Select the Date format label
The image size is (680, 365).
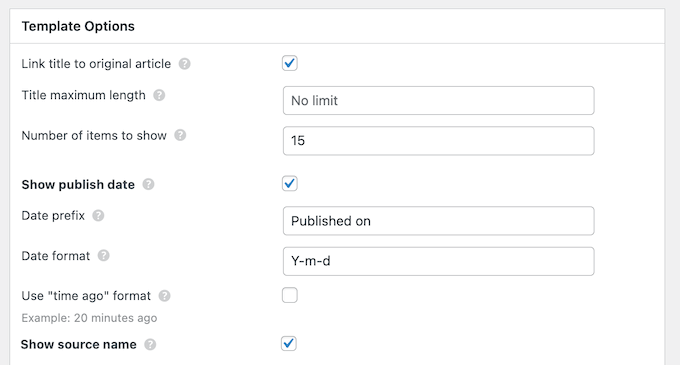point(56,256)
